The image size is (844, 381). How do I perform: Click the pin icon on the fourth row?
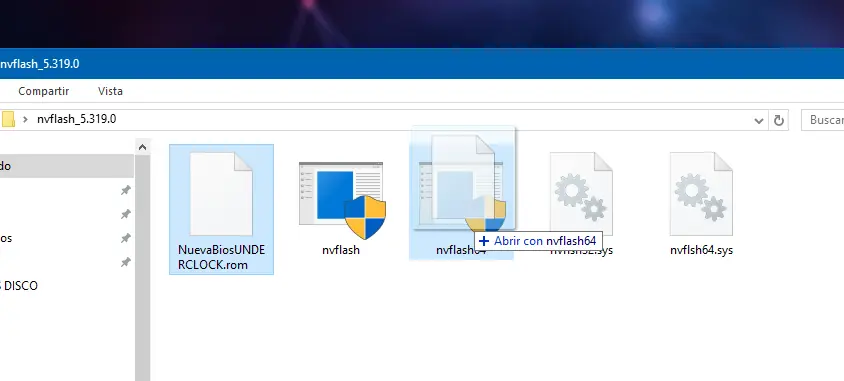pos(125,262)
